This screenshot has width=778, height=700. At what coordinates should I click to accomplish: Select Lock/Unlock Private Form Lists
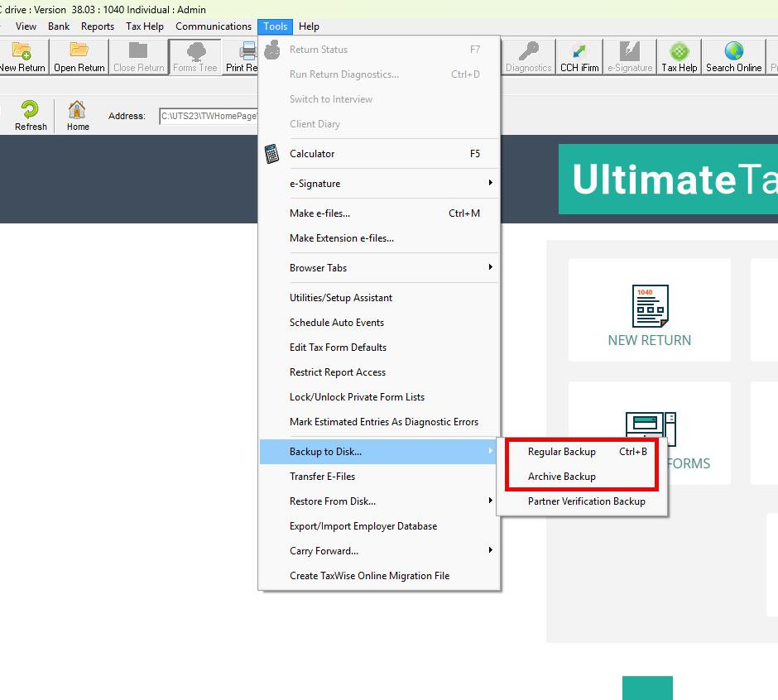pyautogui.click(x=379, y=397)
